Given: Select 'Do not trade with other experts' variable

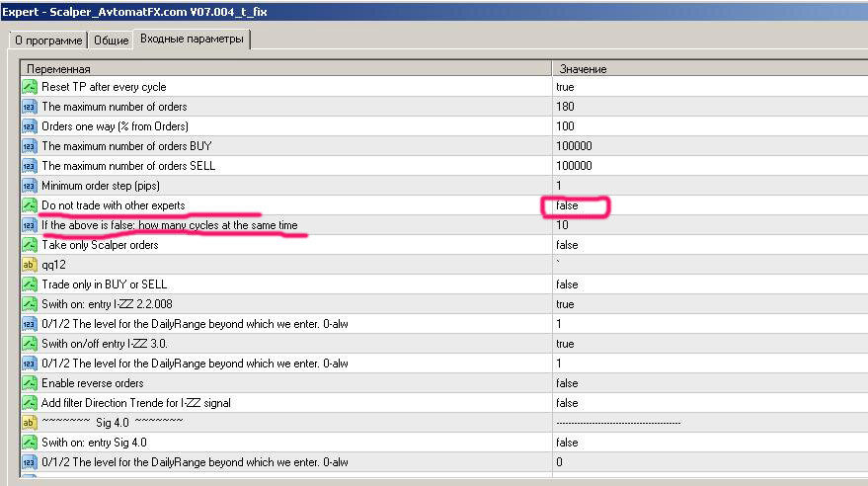Looking at the screenshot, I should click(113, 205).
